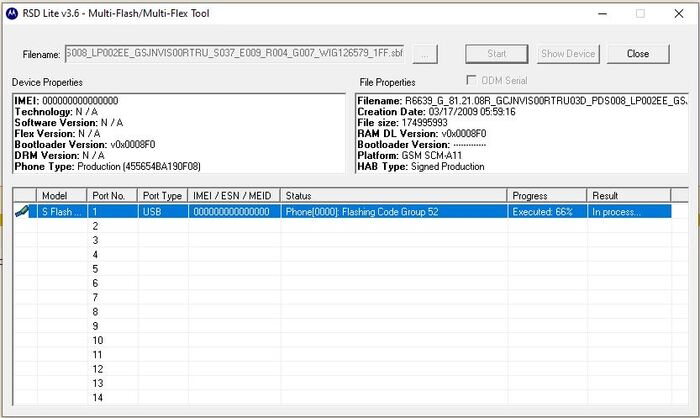Click the Progress column header
This screenshot has height=418, width=700.
click(x=547, y=196)
